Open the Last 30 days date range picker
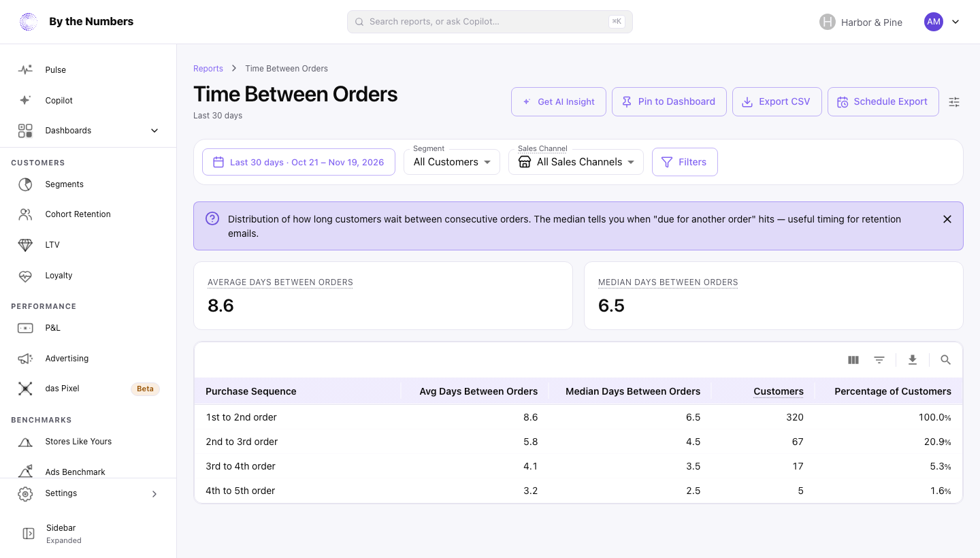Screen dimensions: 980x558 pyautogui.click(x=299, y=162)
